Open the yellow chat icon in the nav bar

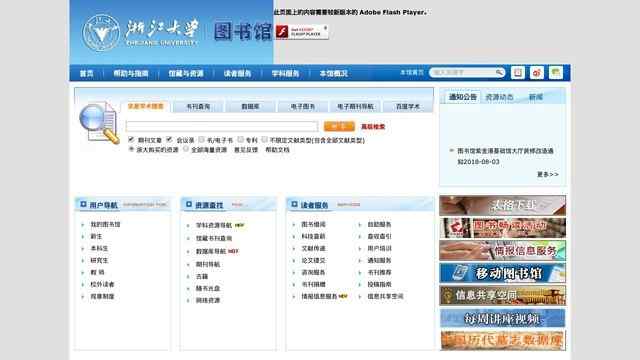[556, 73]
